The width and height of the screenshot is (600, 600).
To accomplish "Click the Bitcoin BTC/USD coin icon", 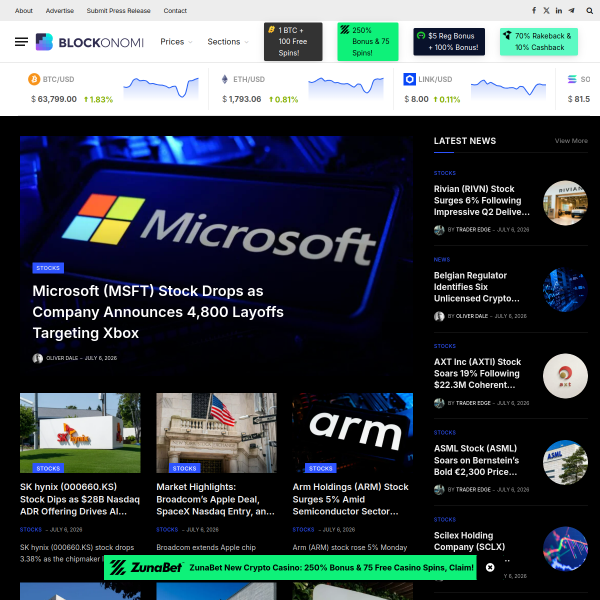I will tap(34, 79).
